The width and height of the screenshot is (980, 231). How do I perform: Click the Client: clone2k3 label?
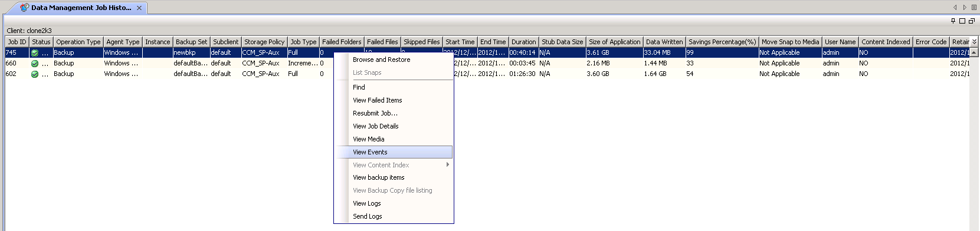point(29,31)
